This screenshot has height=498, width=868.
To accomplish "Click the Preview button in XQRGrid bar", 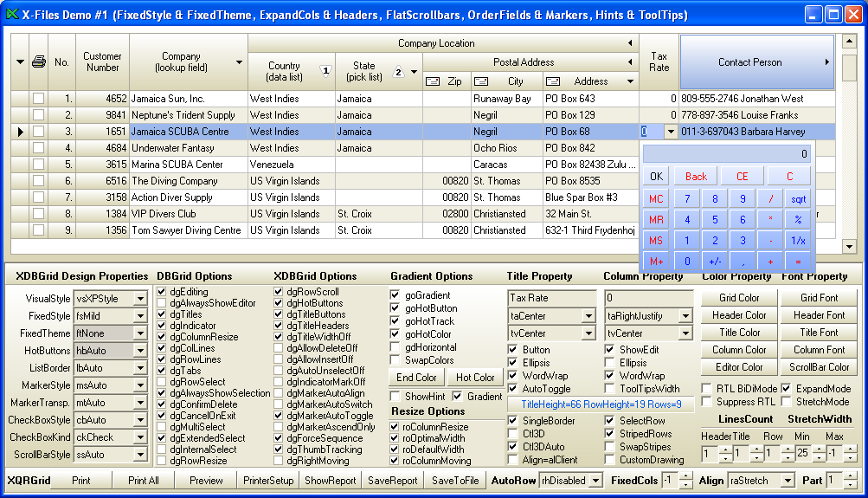I will pyautogui.click(x=206, y=480).
